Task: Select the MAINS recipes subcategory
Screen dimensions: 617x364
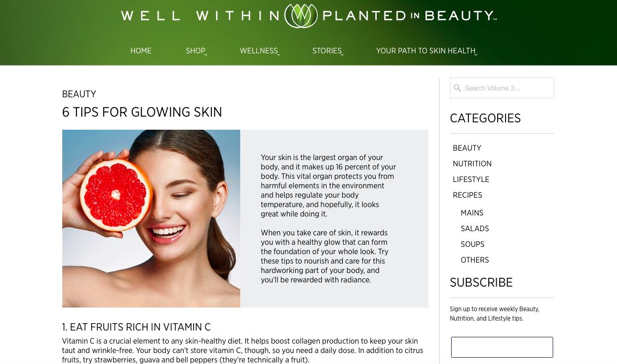Action: [x=472, y=213]
